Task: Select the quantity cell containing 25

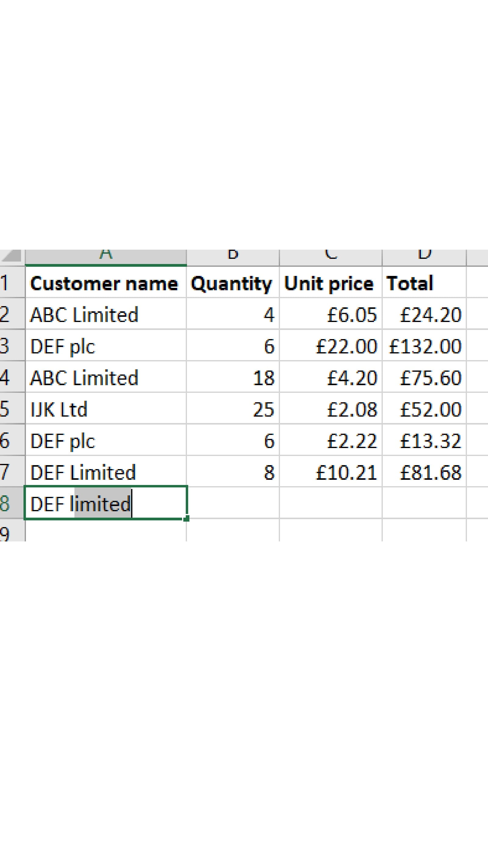Action: tap(233, 408)
